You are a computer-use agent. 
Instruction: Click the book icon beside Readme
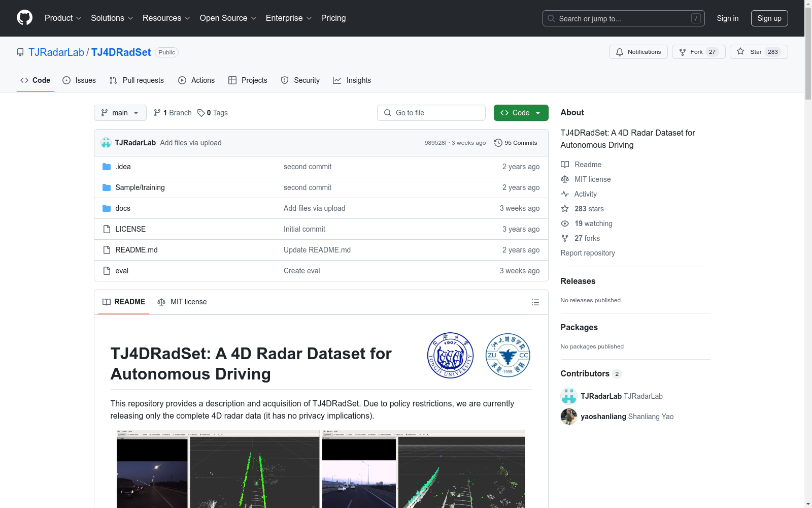tap(565, 165)
